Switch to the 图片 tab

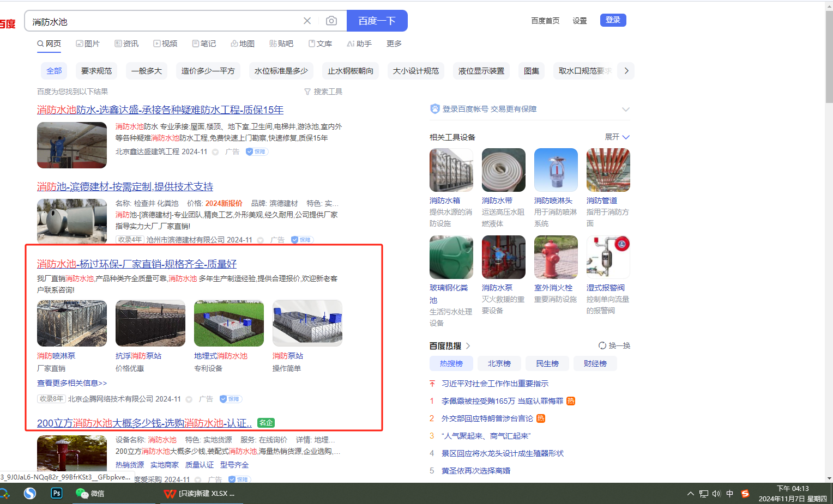pos(88,44)
